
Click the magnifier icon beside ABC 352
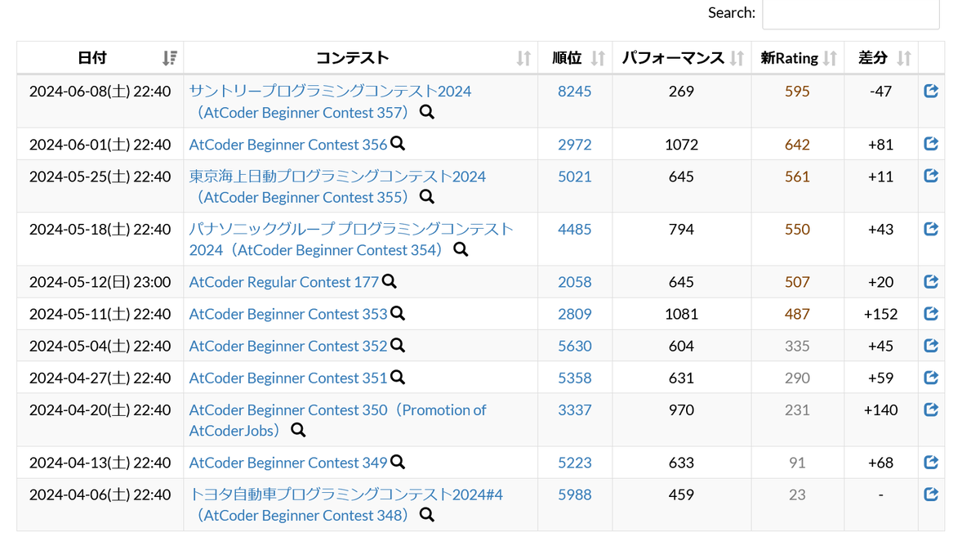pyautogui.click(x=398, y=345)
